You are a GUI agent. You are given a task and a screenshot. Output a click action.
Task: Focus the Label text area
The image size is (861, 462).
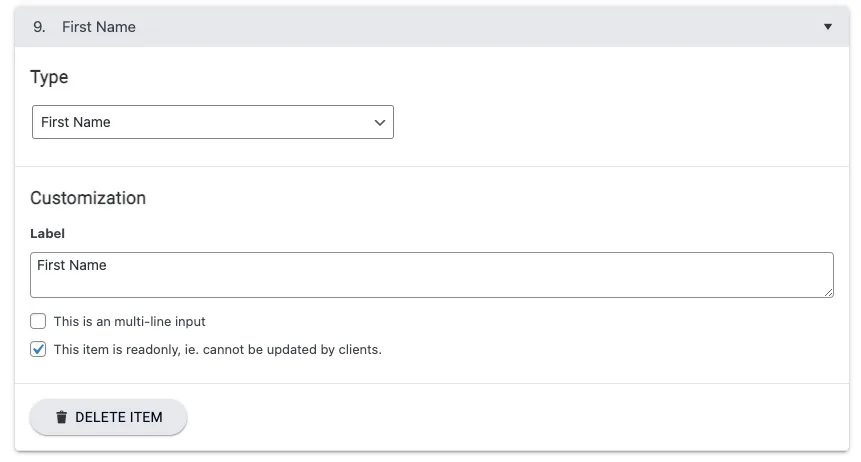click(x=430, y=282)
